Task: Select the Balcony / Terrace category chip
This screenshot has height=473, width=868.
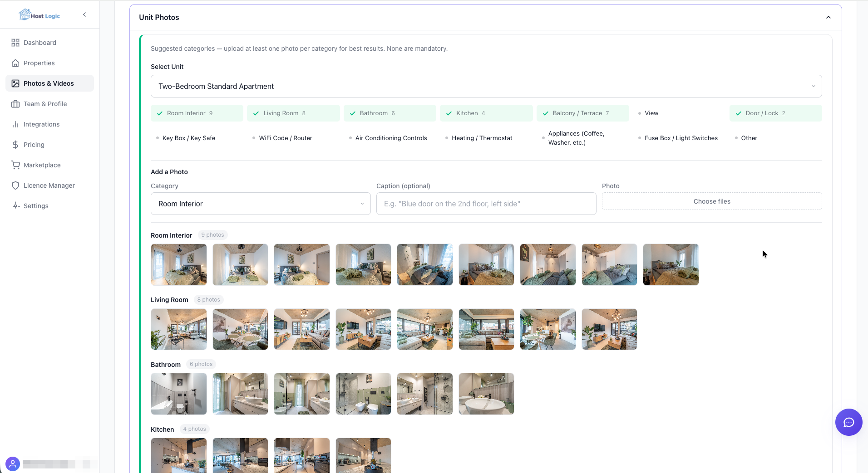Action: 583,113
